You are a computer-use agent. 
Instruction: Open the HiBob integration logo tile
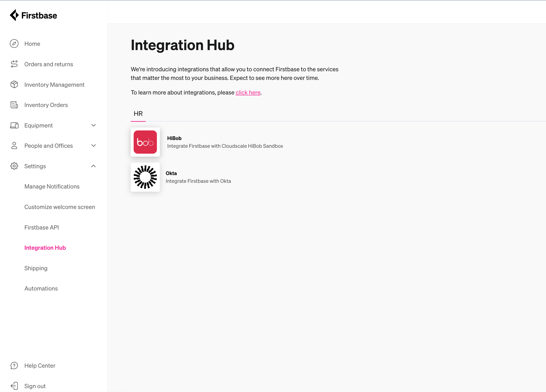(145, 142)
